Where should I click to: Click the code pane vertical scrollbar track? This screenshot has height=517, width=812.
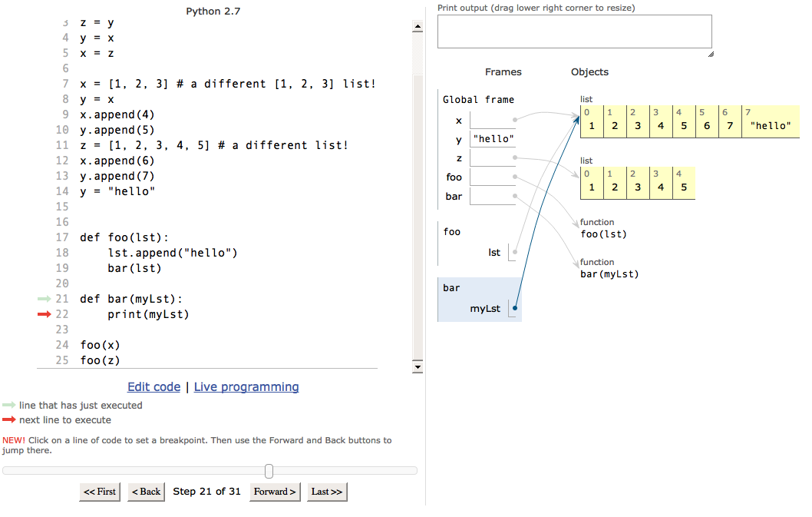pyautogui.click(x=418, y=197)
